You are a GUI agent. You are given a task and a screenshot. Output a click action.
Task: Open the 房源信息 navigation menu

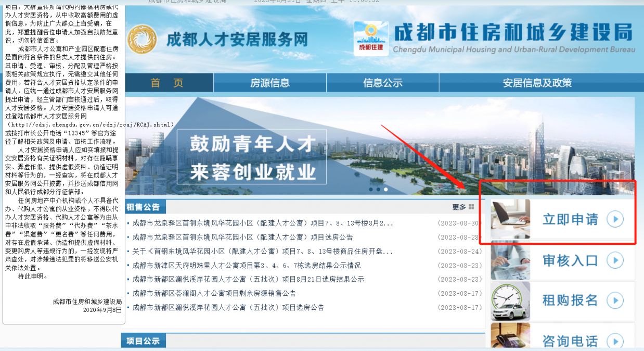pos(270,83)
